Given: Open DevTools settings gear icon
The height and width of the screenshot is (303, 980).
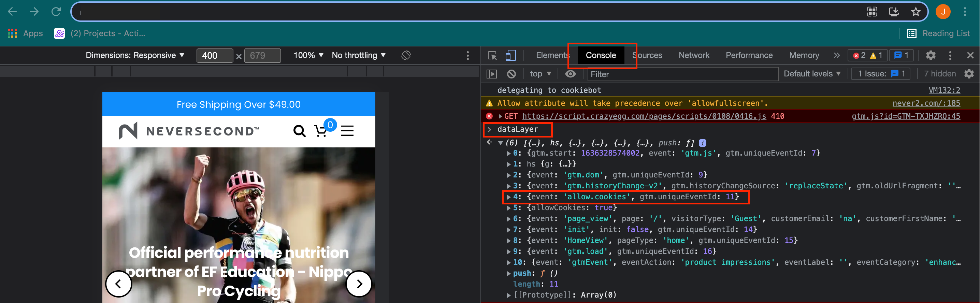Looking at the screenshot, I should pyautogui.click(x=931, y=56).
